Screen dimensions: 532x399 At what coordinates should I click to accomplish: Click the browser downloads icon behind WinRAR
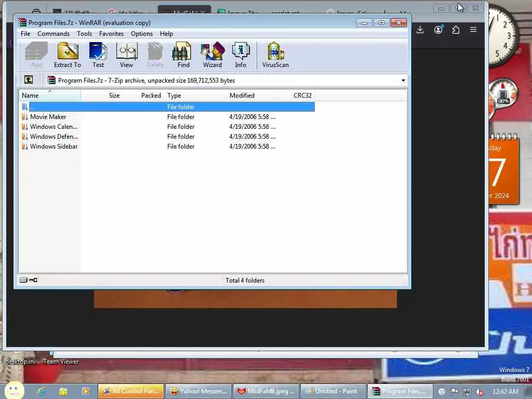pos(420,30)
